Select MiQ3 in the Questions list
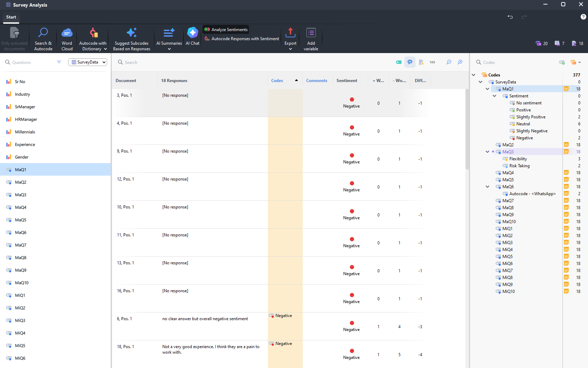Image resolution: width=588 pixels, height=368 pixels. point(56,321)
